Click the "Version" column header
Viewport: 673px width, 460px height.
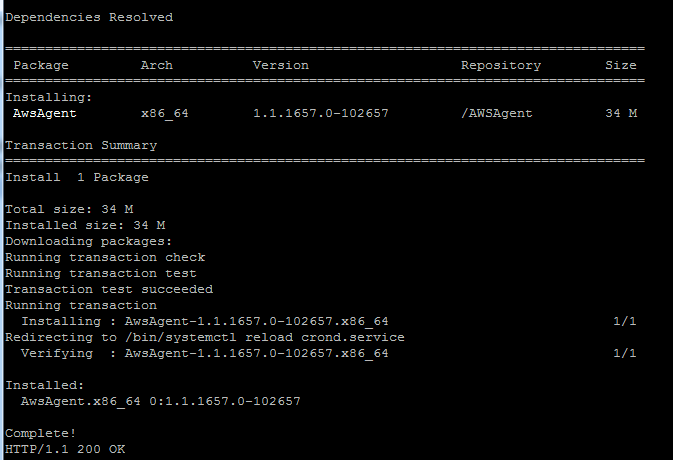click(x=280, y=65)
